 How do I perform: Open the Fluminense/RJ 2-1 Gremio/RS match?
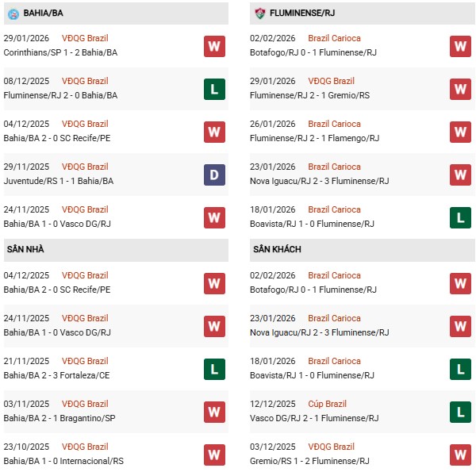[x=313, y=95]
